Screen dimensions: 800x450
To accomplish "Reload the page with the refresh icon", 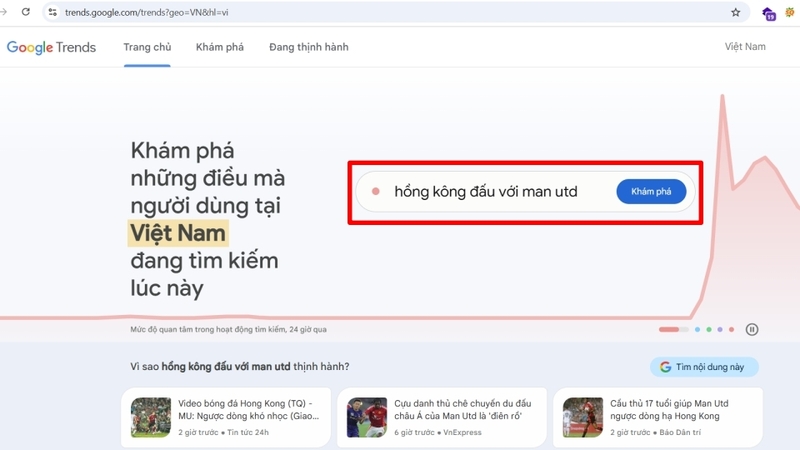I will [26, 12].
